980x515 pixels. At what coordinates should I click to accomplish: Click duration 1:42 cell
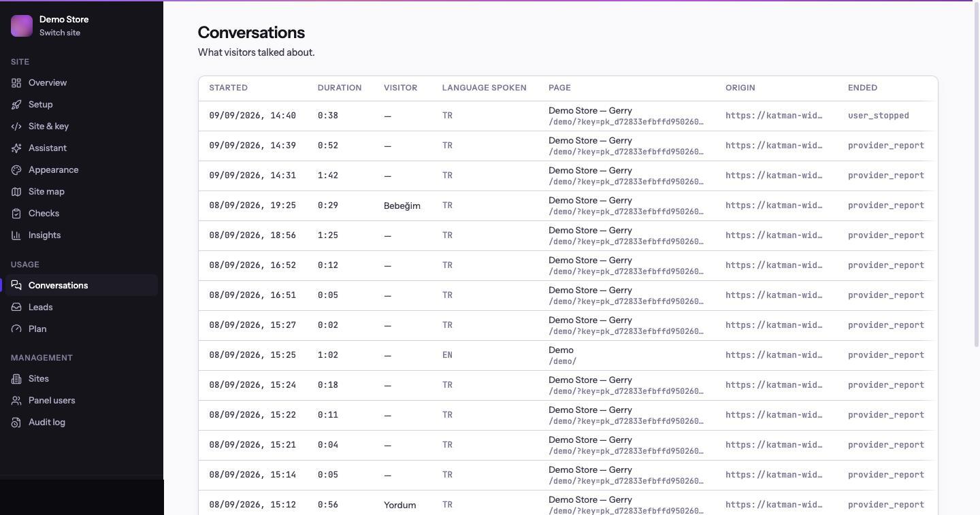(327, 176)
